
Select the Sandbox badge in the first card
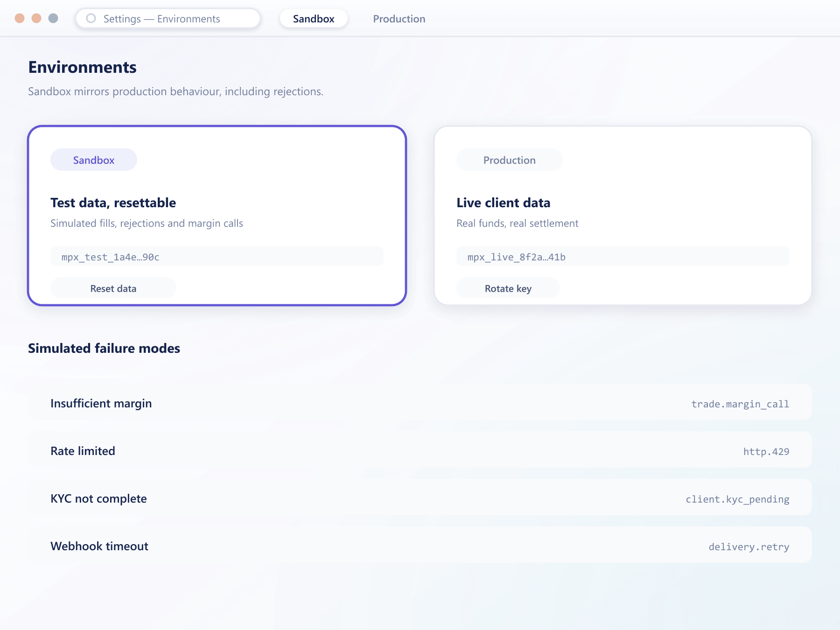[x=94, y=160]
